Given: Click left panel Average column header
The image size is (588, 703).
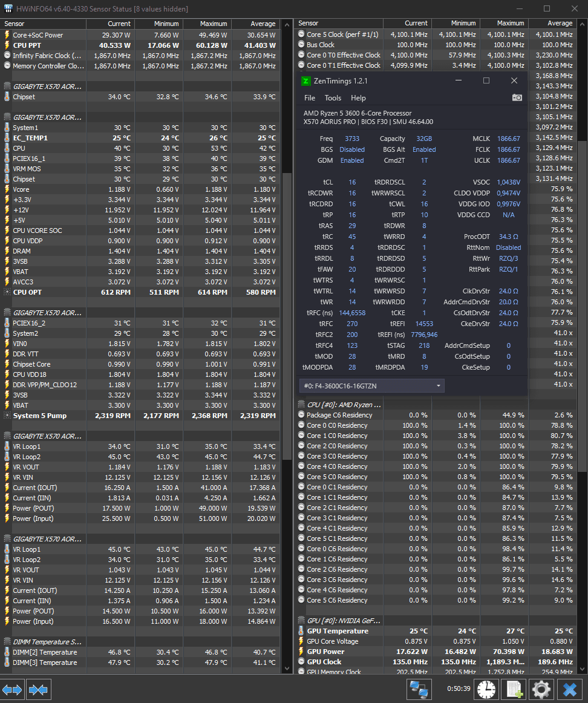Looking at the screenshot, I should click(255, 24).
